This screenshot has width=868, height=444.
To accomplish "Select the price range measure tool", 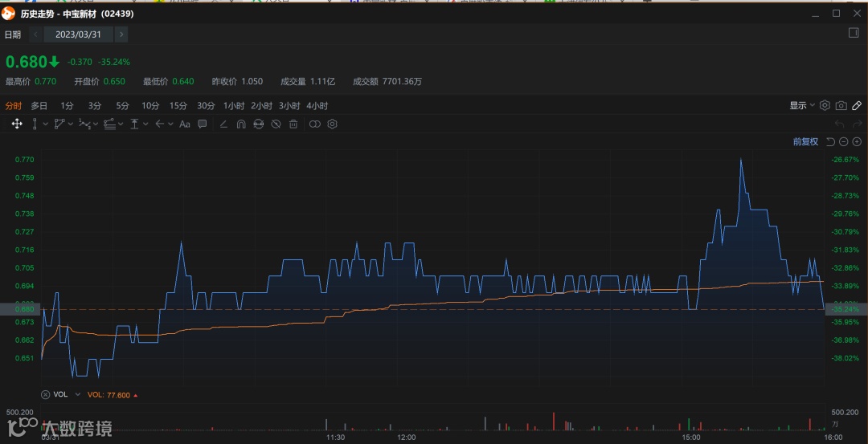I will tap(134, 124).
